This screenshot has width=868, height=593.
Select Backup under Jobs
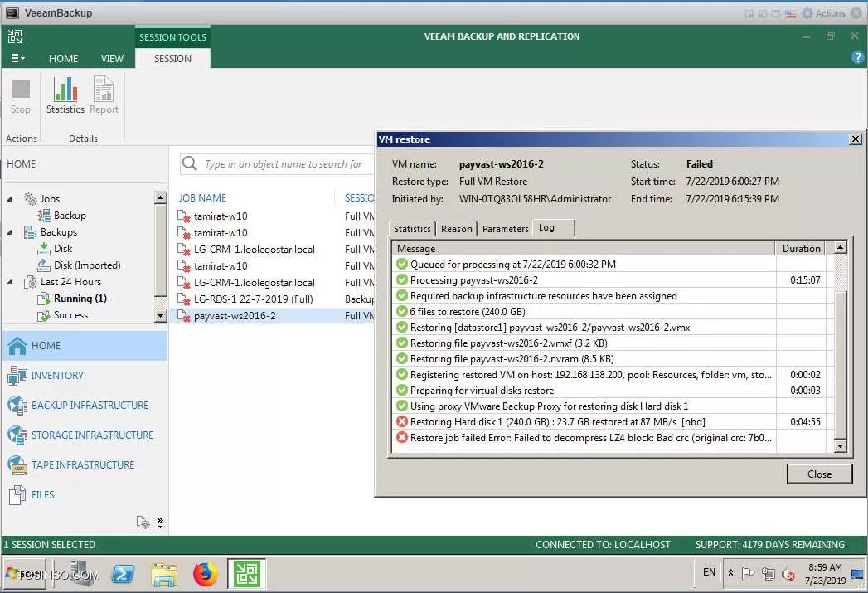[x=70, y=216]
